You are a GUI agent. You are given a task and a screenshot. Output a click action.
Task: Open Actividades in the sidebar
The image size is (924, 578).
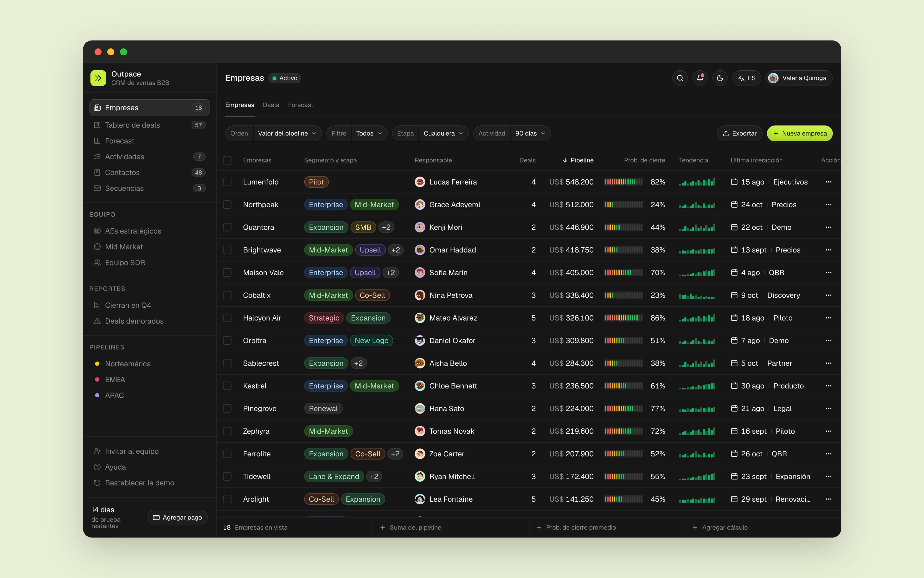149,157
